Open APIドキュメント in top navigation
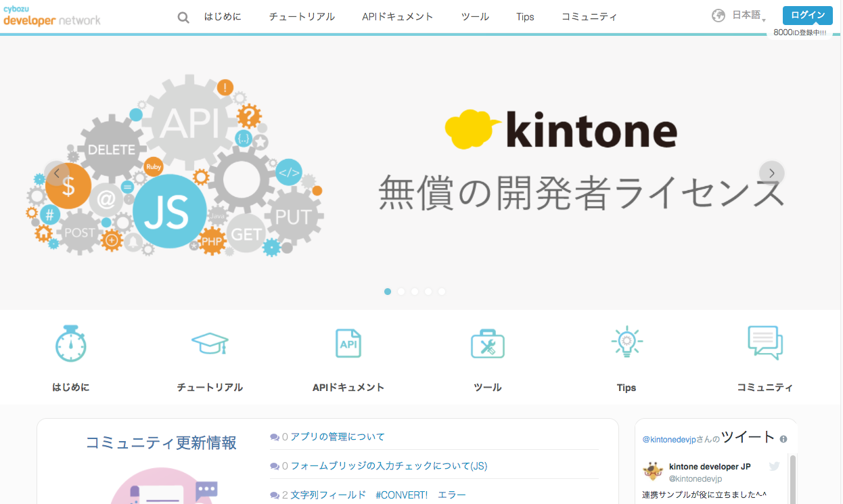 pyautogui.click(x=398, y=16)
